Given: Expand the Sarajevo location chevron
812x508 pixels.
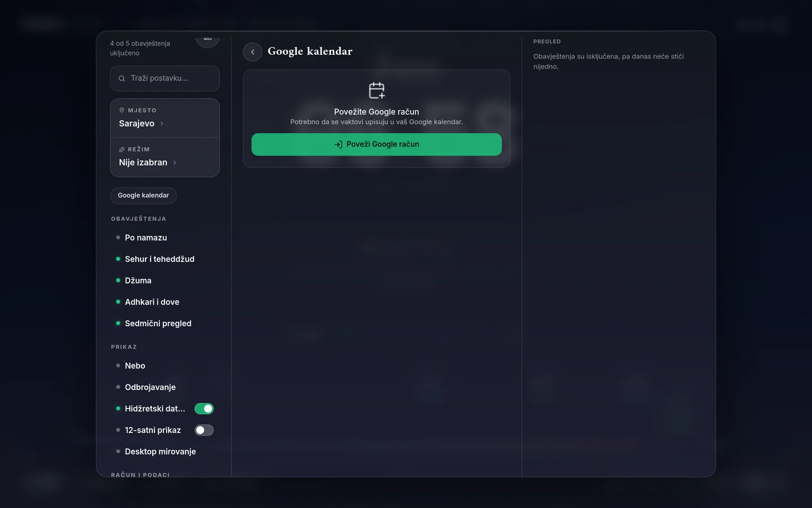Looking at the screenshot, I should tap(162, 124).
